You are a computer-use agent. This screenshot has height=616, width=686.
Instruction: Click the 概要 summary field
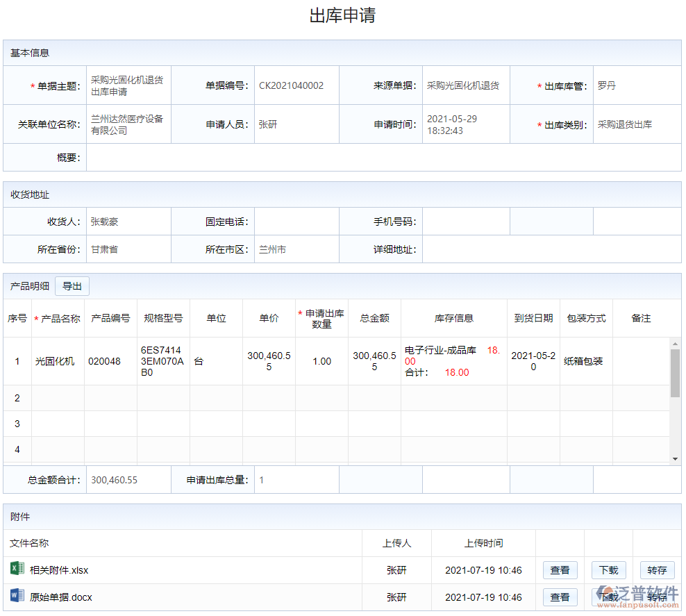coord(383,158)
